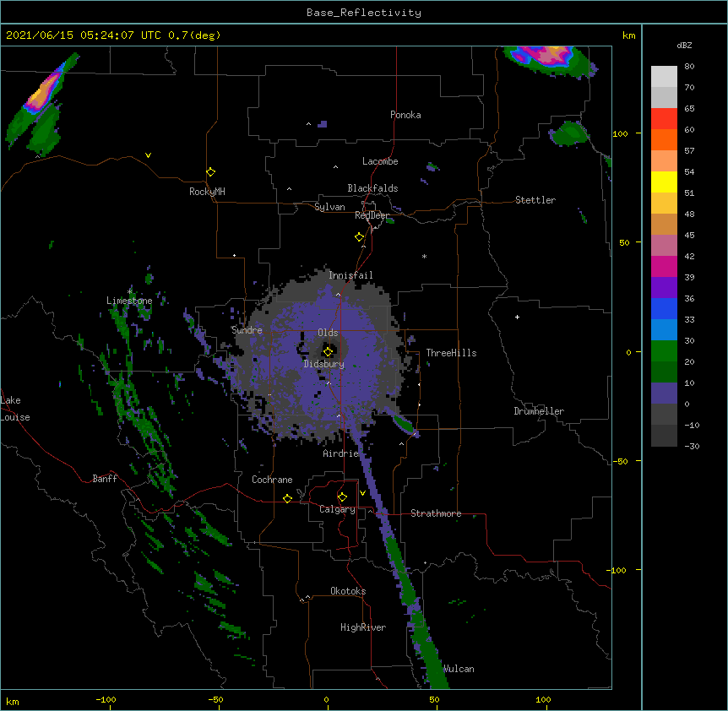Click the Strathmore city label
Image resolution: width=728 pixels, height=711 pixels.
436,513
